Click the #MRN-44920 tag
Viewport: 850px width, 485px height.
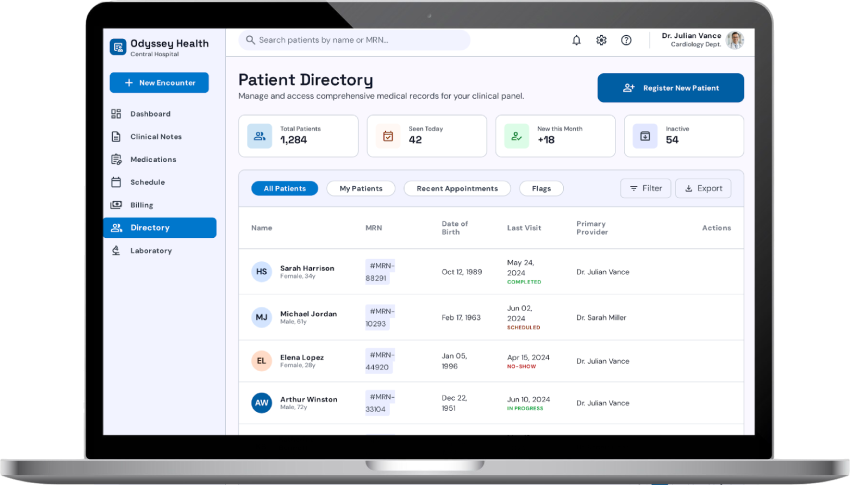coord(380,361)
